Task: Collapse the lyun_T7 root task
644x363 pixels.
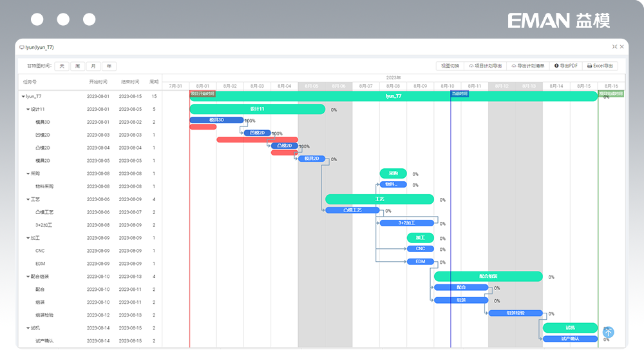Action: pyautogui.click(x=24, y=96)
